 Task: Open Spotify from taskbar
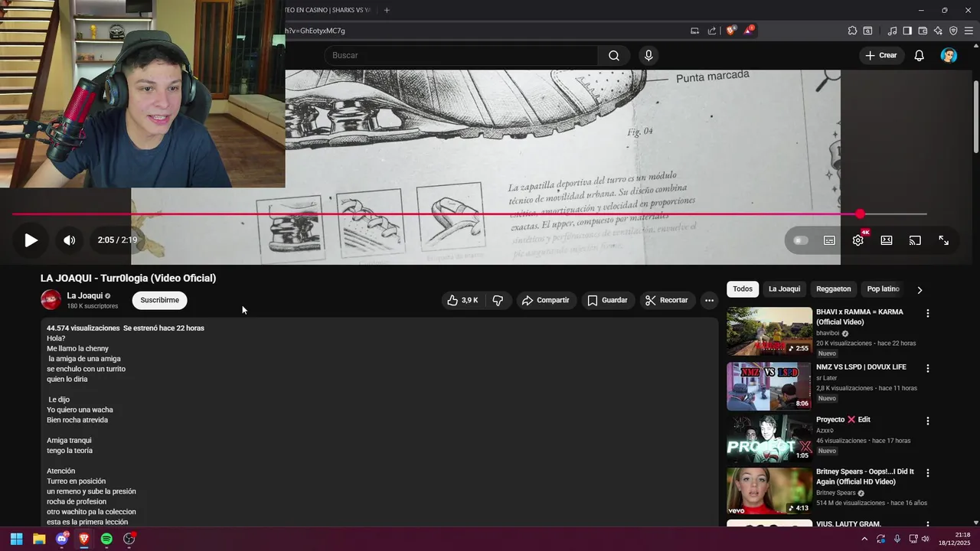click(x=106, y=539)
